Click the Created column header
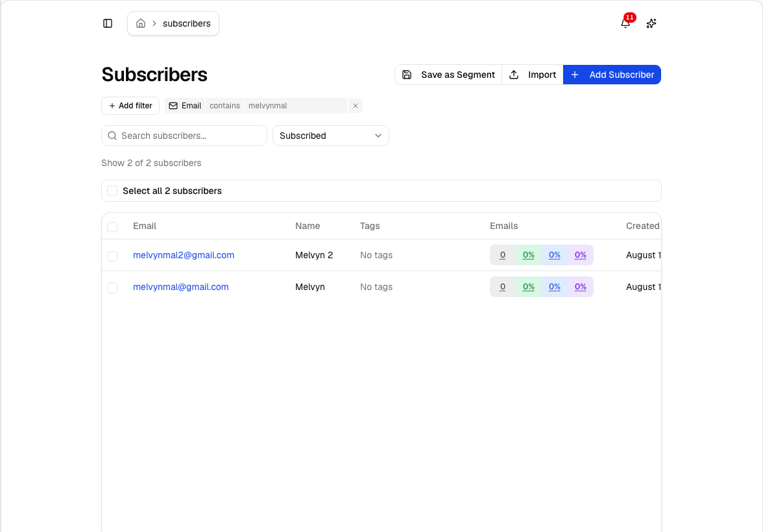The image size is (763, 532). [642, 226]
